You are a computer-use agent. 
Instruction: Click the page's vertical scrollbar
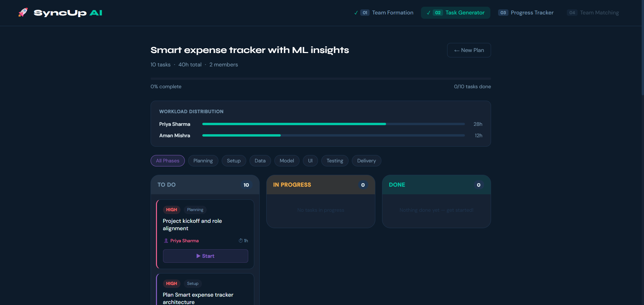(642, 47)
